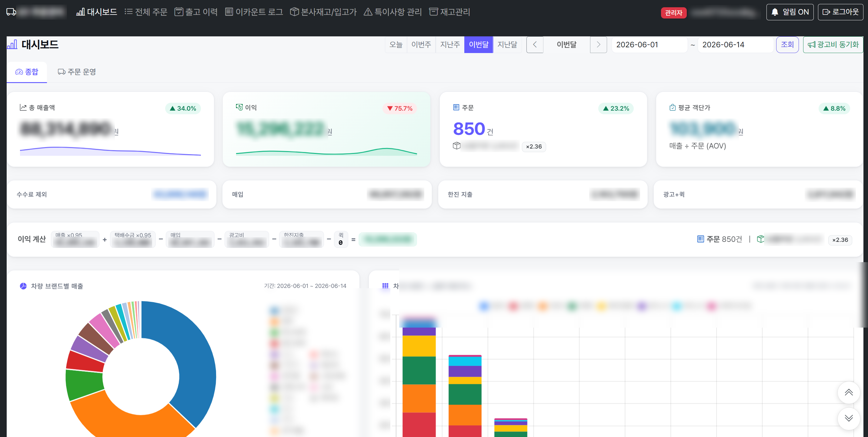Select the 지난주 period filter
Screen dimensions: 868x437
pos(449,45)
